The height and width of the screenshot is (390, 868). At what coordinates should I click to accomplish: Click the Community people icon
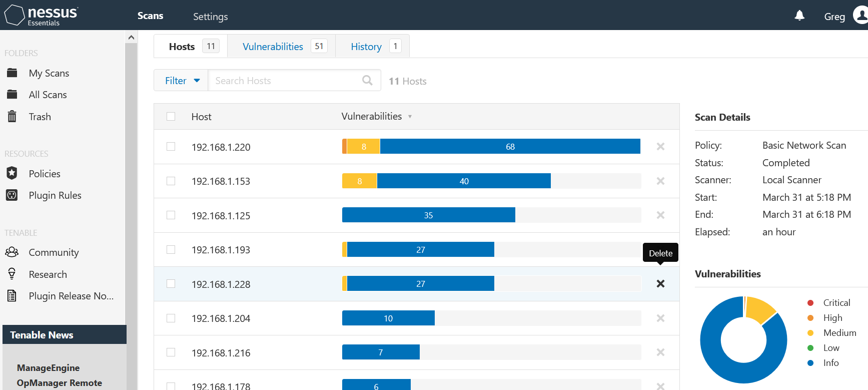12,252
